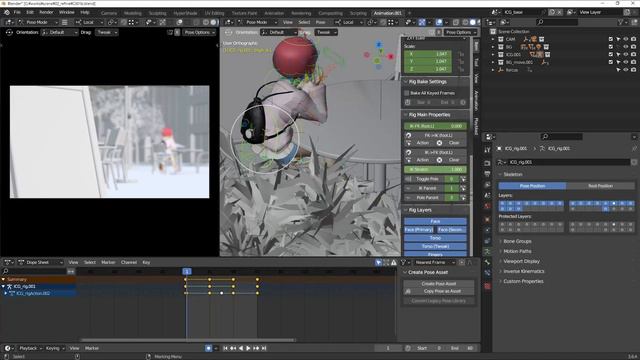640x360 pixels.
Task: Click the Dope Sheet only-selected arrow icon
Action: (378, 262)
